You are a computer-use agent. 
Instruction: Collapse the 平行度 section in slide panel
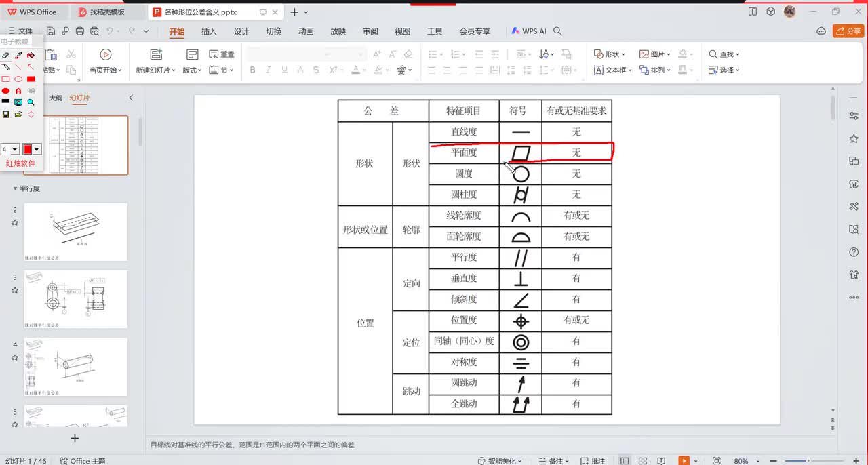tap(16, 188)
